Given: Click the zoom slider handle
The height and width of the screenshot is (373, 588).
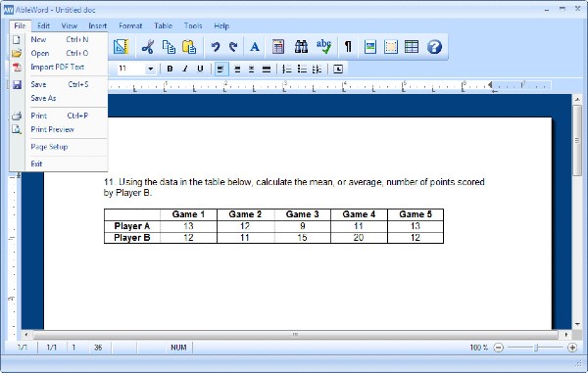Looking at the screenshot, I should 536,348.
